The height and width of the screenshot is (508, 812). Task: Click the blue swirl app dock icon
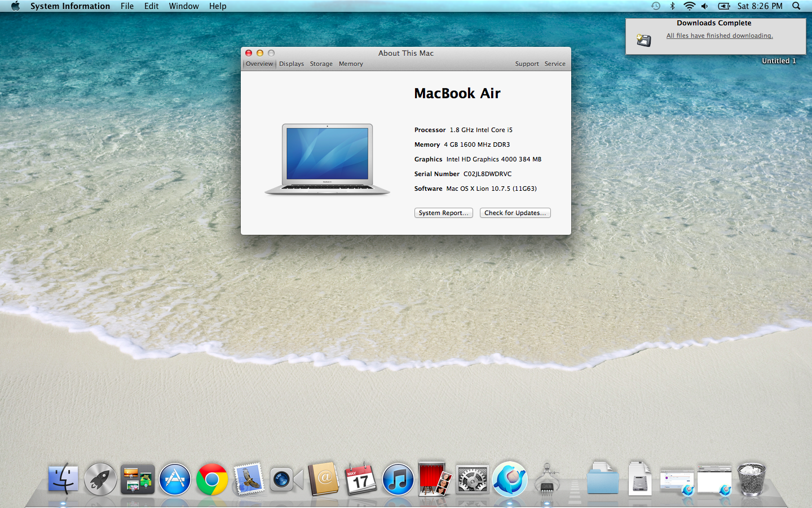pyautogui.click(x=510, y=479)
